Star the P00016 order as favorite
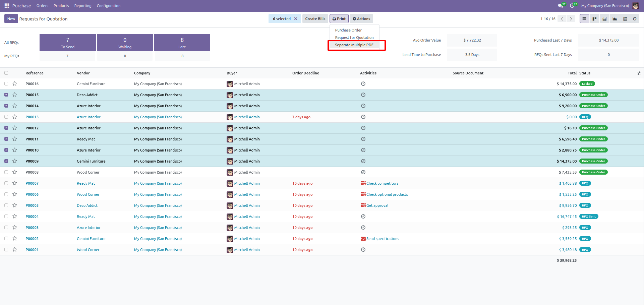Image resolution: width=644 pixels, height=305 pixels. click(15, 84)
